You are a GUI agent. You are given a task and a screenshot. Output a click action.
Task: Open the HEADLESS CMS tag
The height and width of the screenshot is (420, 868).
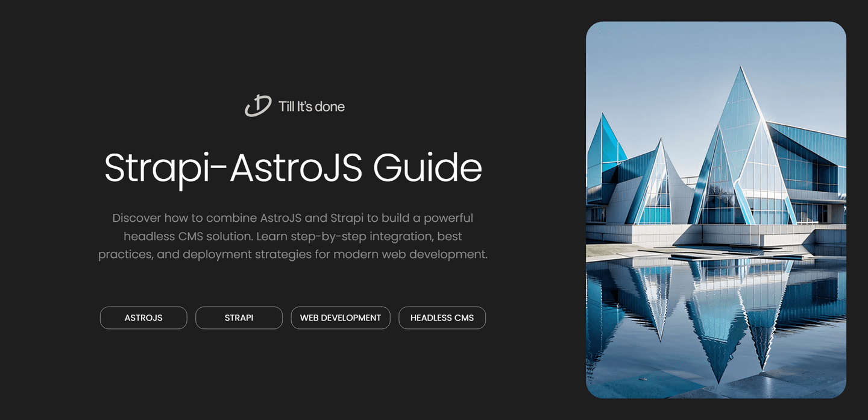tap(442, 318)
